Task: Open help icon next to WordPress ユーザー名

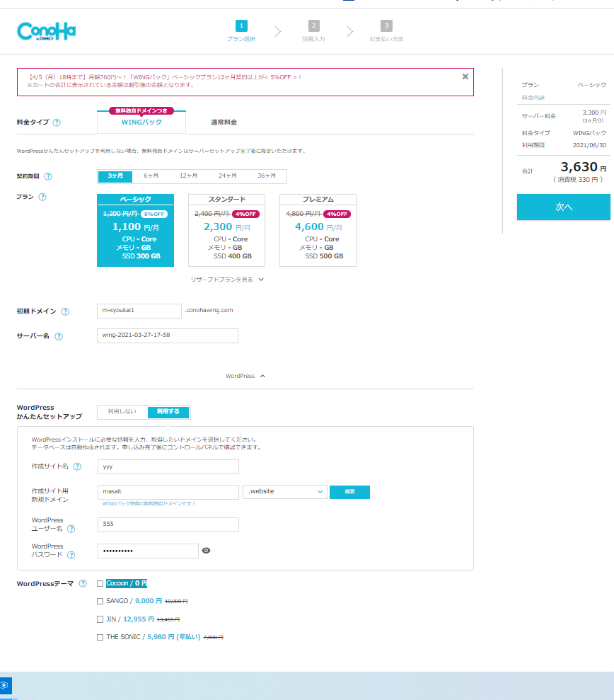Action: pos(71,529)
